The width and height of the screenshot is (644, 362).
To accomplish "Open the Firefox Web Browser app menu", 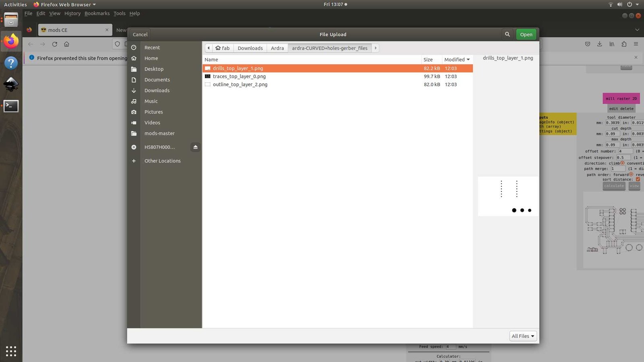I will 64,4.
